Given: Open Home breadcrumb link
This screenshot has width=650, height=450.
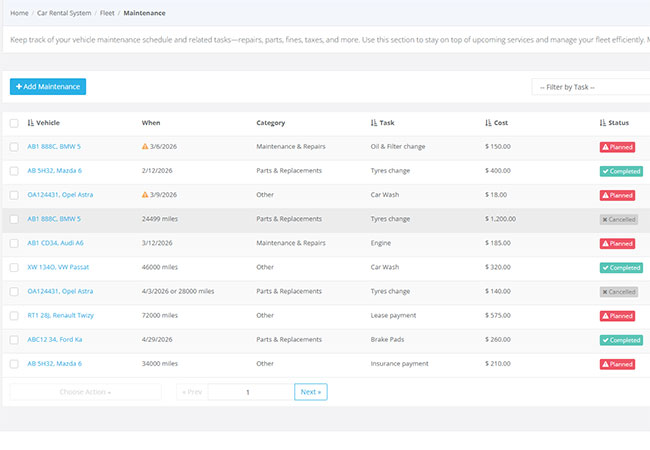Looking at the screenshot, I should coord(19,13).
